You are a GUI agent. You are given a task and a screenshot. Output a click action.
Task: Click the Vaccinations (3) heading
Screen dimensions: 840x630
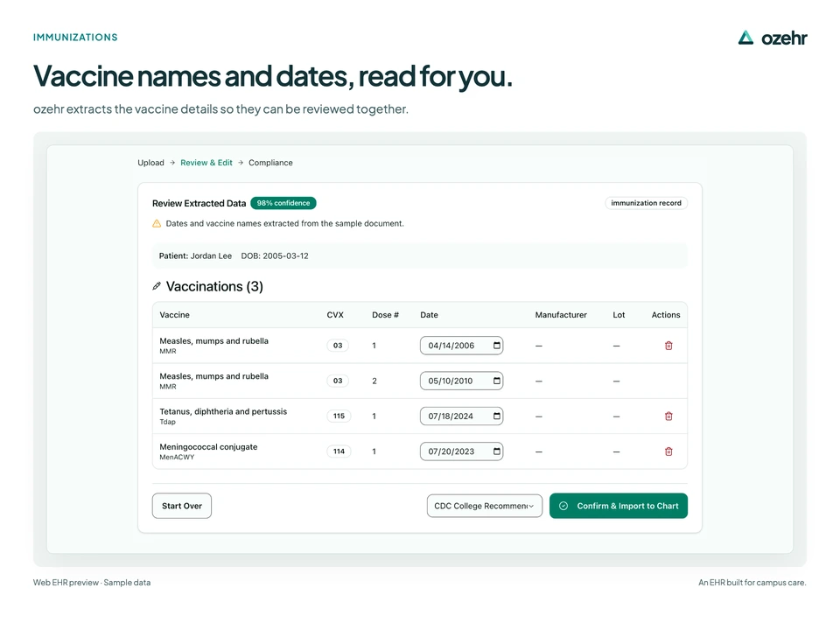click(x=214, y=287)
